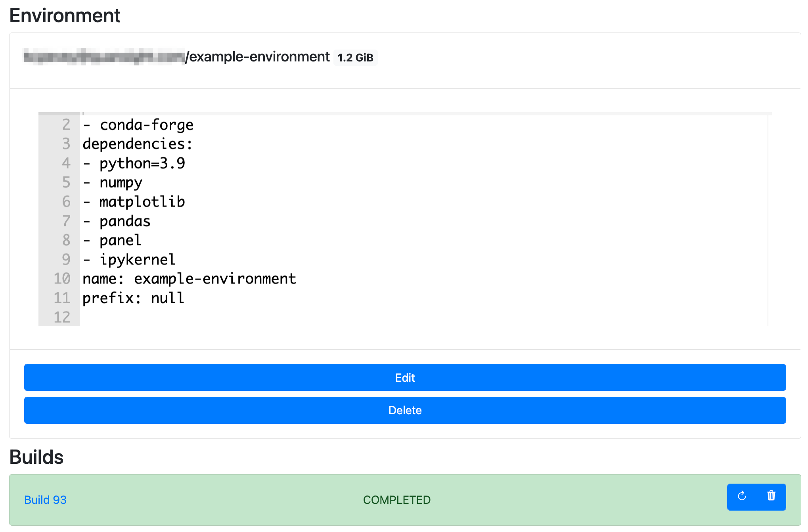The width and height of the screenshot is (808, 532).
Task: Click line number 10 in editor gutter
Action: coord(62,279)
